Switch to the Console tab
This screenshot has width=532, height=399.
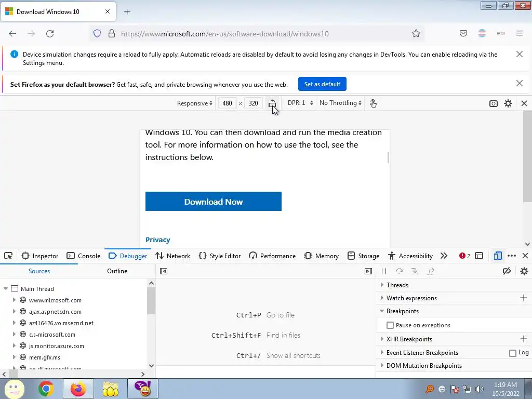[x=84, y=256]
